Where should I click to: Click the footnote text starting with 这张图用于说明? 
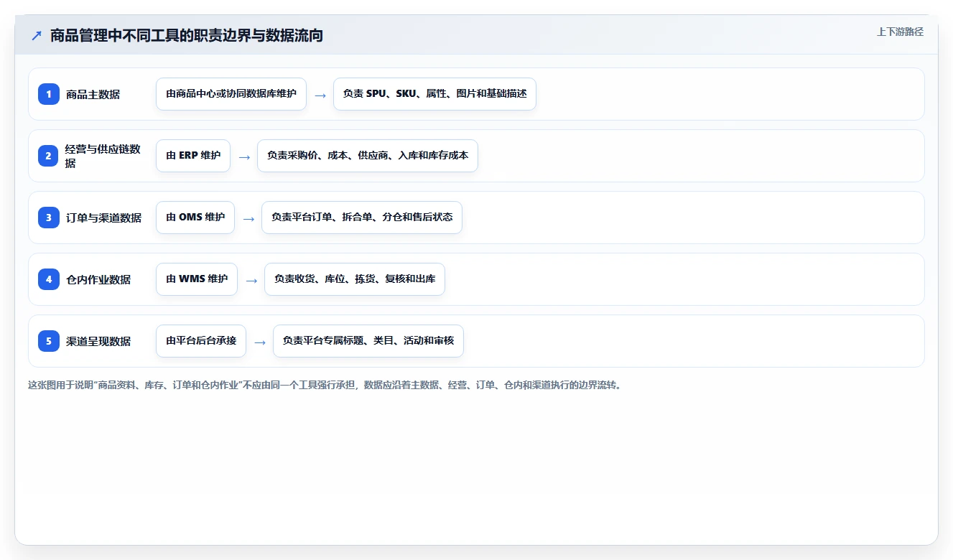(325, 385)
